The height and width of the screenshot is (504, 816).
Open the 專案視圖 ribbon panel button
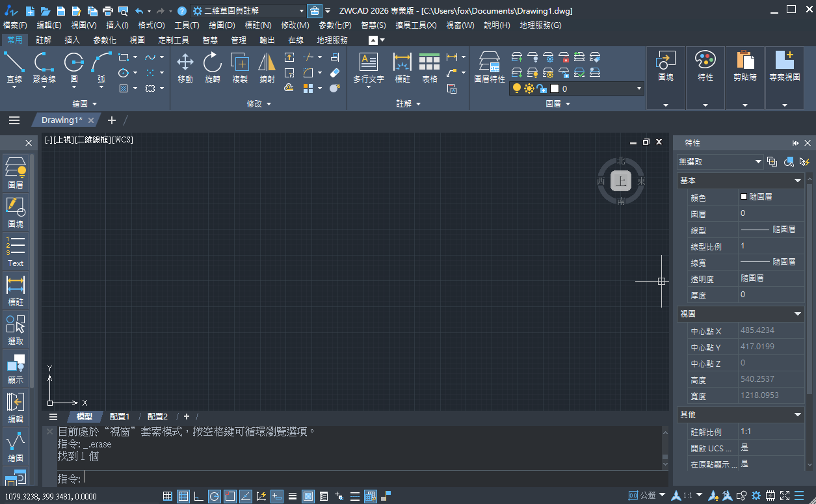pyautogui.click(x=785, y=77)
